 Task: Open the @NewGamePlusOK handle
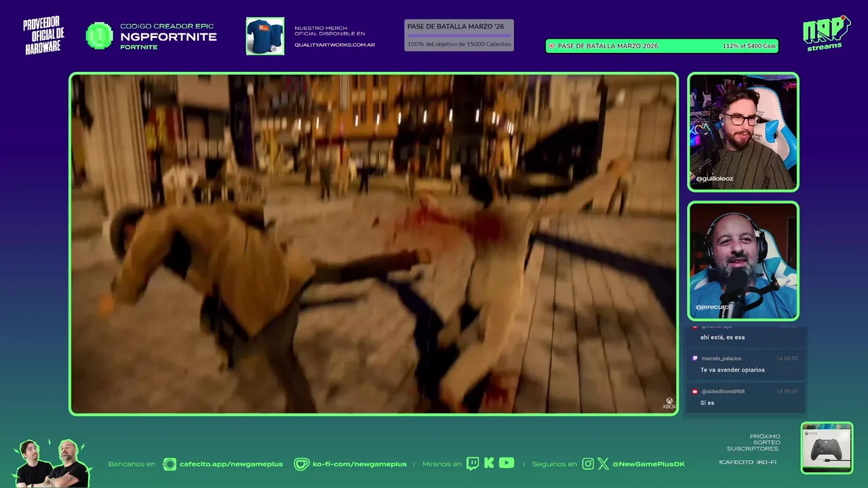click(x=648, y=464)
